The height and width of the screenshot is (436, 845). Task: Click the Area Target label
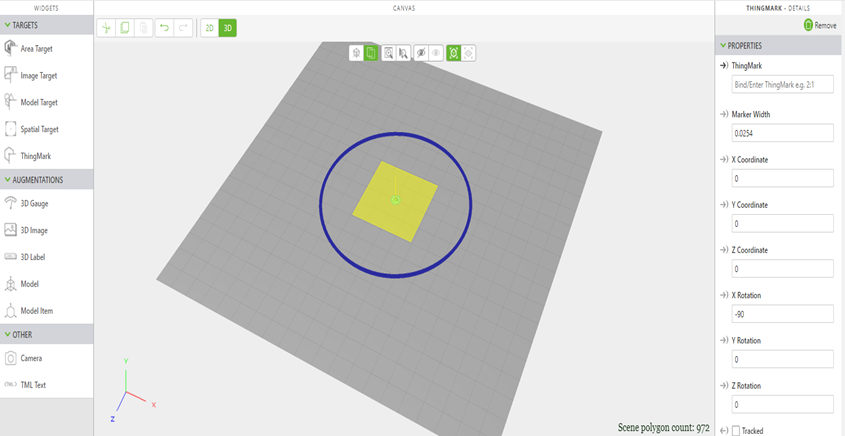(x=37, y=49)
